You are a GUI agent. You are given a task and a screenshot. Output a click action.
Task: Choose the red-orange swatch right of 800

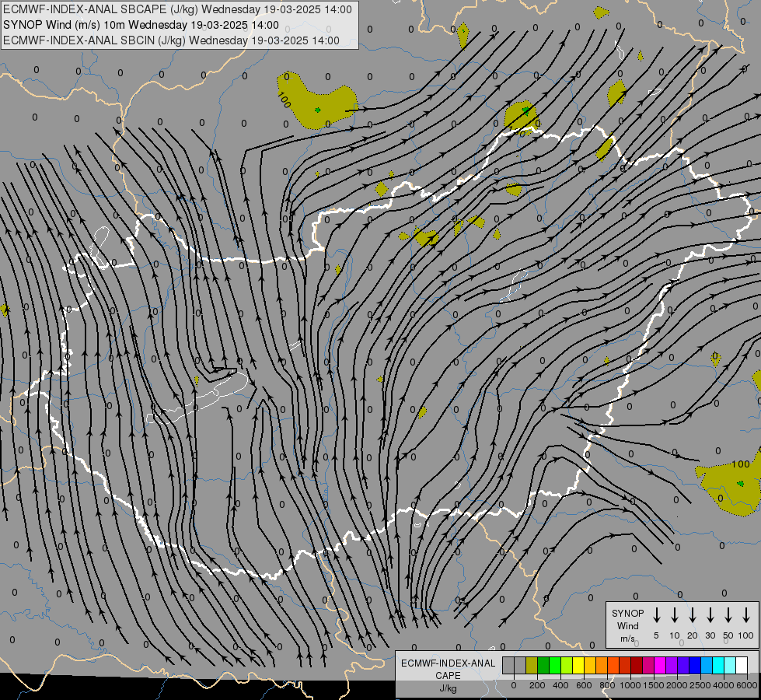click(613, 666)
